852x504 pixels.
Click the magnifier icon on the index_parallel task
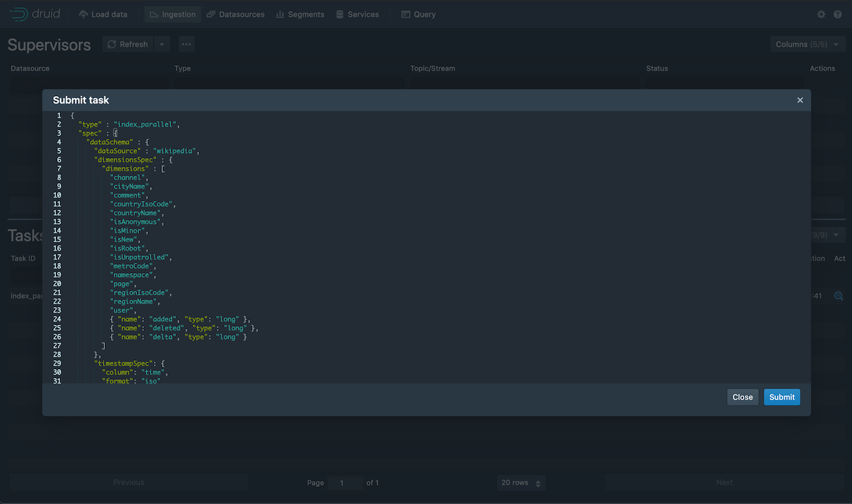(x=839, y=296)
